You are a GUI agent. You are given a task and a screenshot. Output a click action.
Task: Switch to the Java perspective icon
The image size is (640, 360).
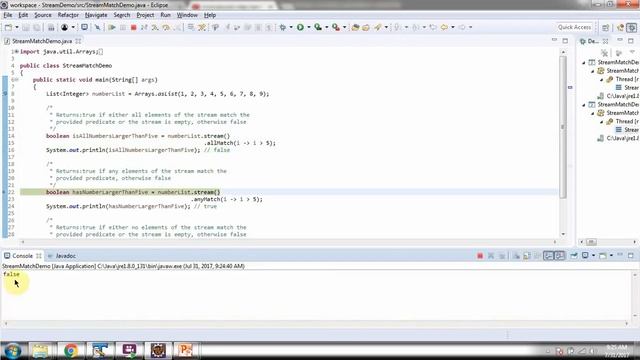pyautogui.click(x=620, y=27)
